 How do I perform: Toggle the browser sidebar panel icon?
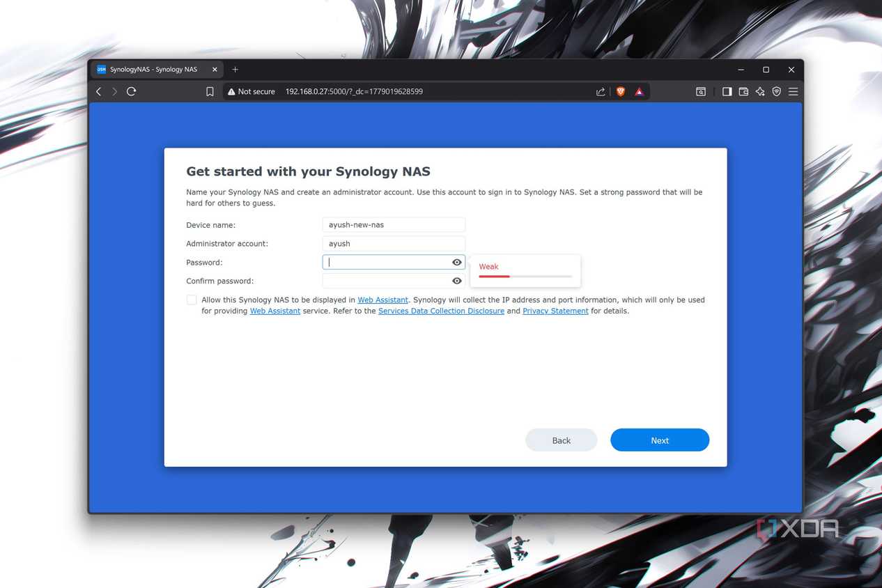pyautogui.click(x=727, y=91)
